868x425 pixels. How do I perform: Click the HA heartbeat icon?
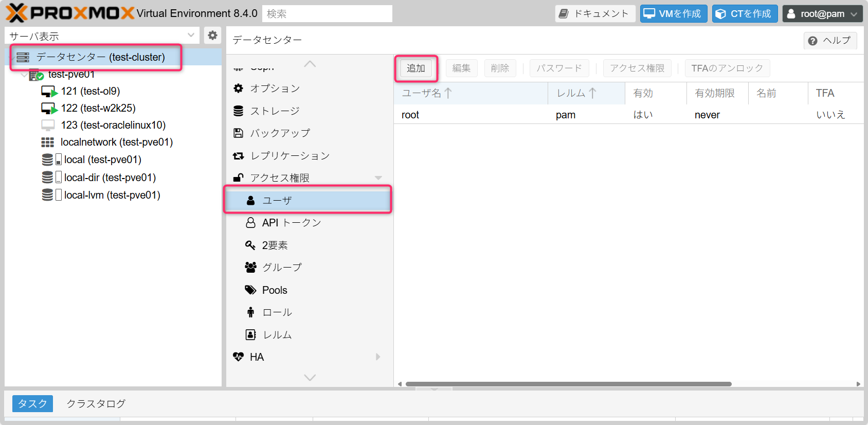tap(238, 357)
